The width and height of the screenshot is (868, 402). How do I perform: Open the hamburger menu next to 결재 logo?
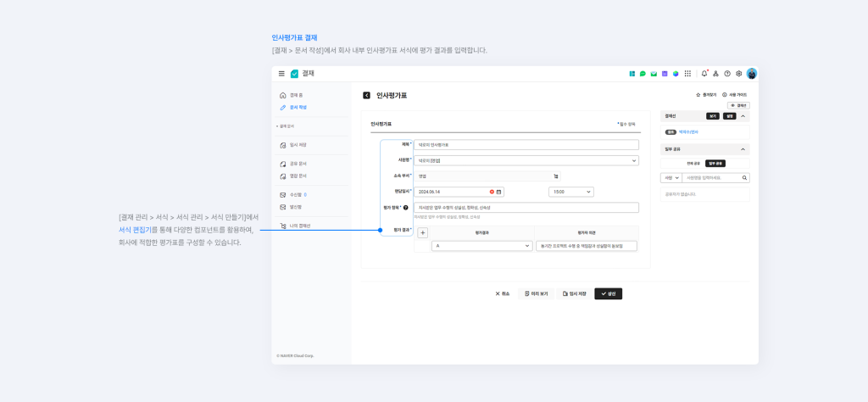(x=281, y=74)
